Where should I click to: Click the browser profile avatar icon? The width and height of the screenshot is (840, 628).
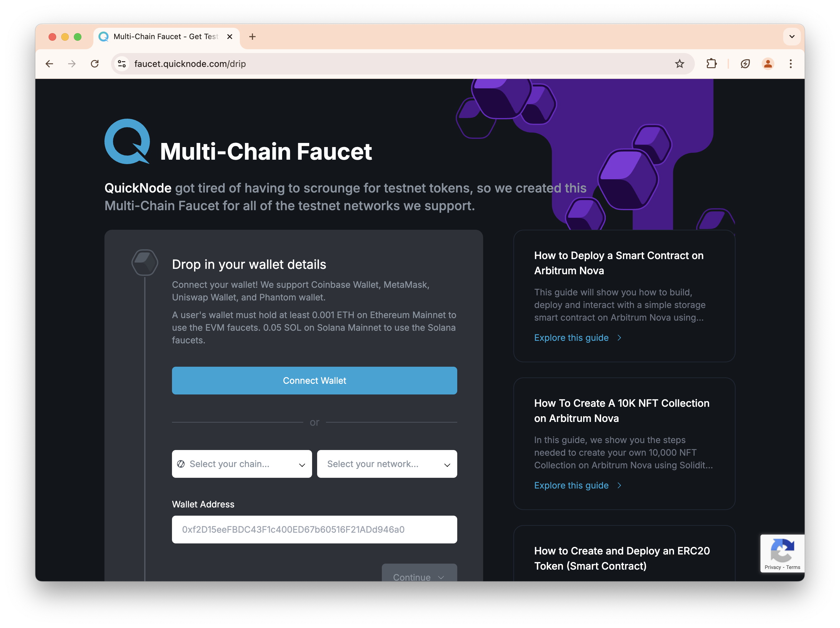[767, 64]
